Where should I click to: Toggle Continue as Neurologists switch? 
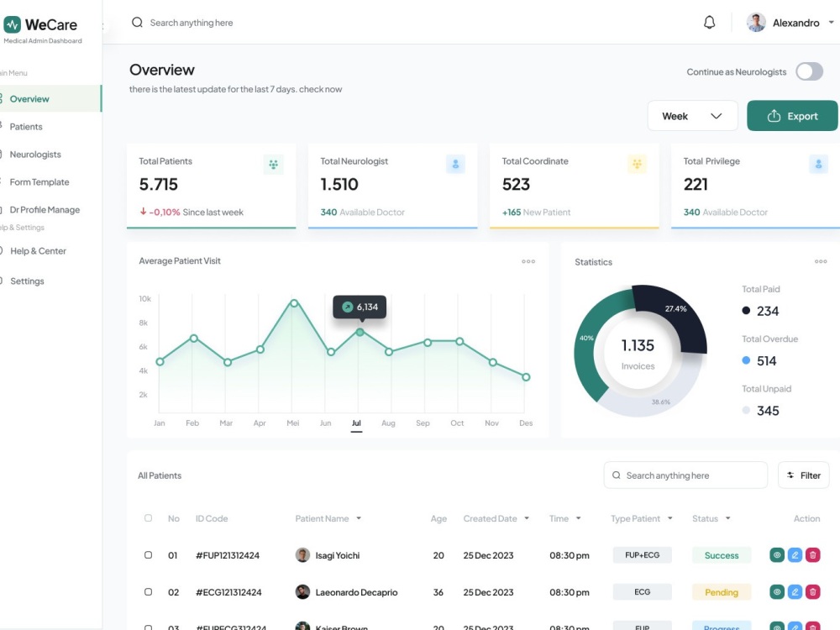tap(809, 71)
